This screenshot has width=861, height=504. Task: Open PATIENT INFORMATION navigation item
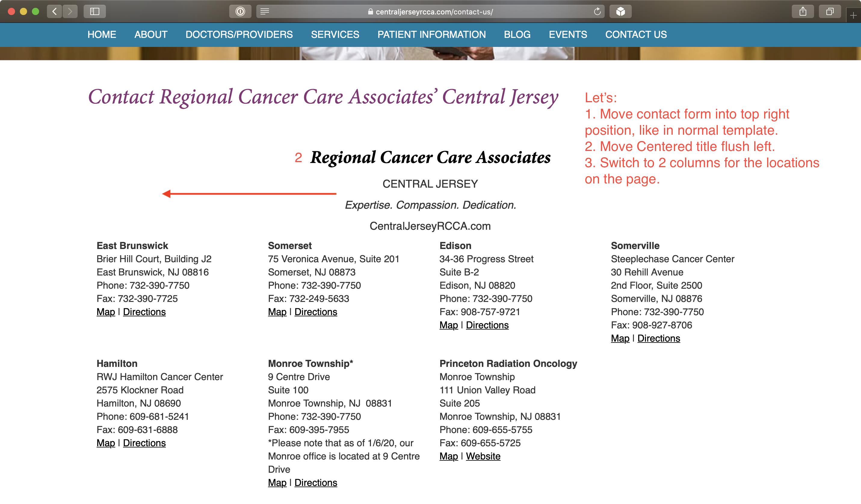click(431, 35)
